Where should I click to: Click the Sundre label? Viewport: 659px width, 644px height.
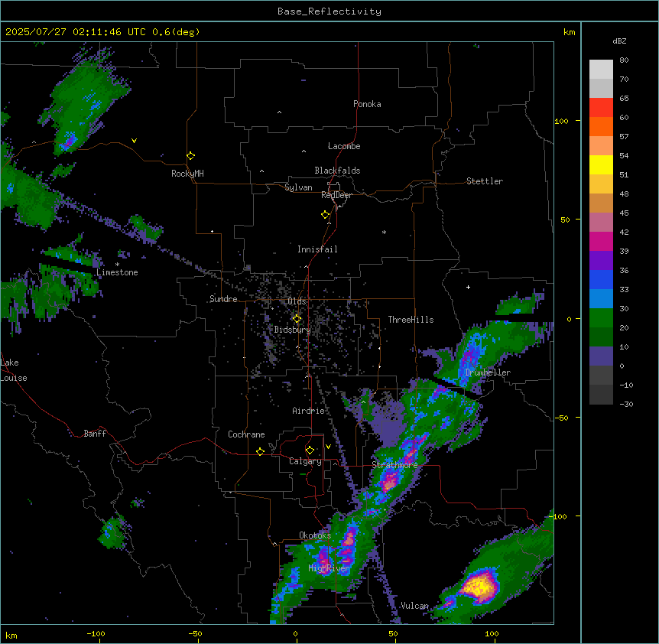(x=223, y=299)
